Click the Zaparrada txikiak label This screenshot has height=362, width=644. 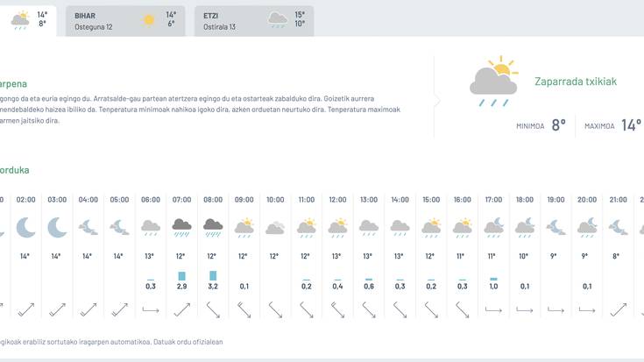576,82
